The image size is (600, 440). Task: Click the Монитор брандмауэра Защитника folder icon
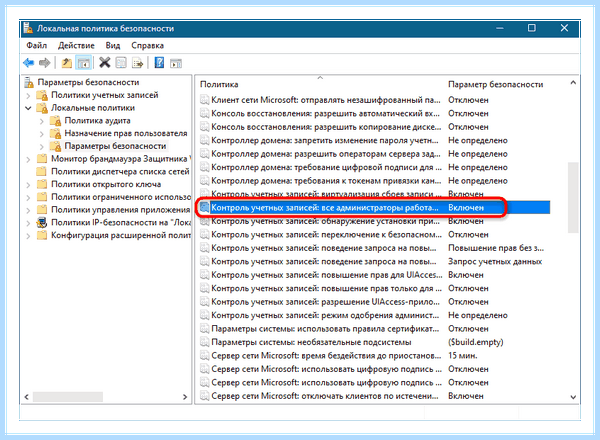[42, 159]
